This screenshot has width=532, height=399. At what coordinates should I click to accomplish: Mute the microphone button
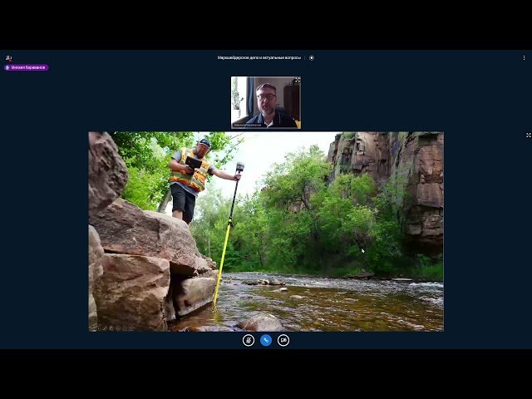pyautogui.click(x=249, y=340)
